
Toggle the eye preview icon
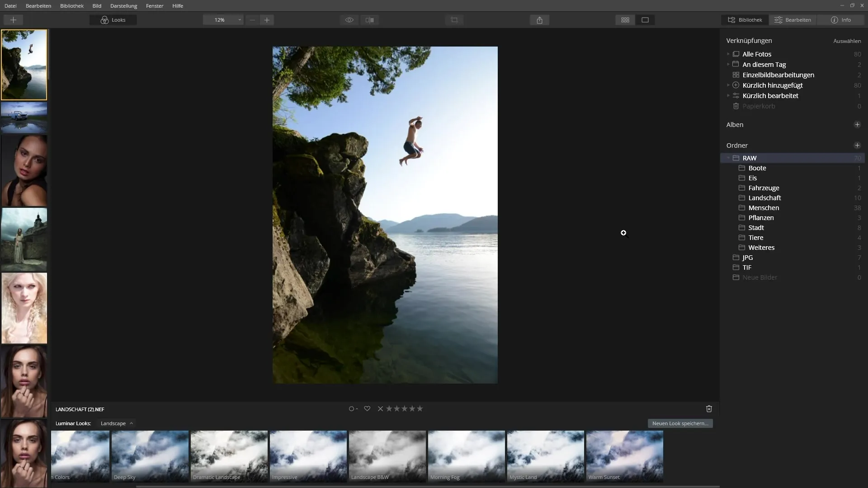[349, 20]
